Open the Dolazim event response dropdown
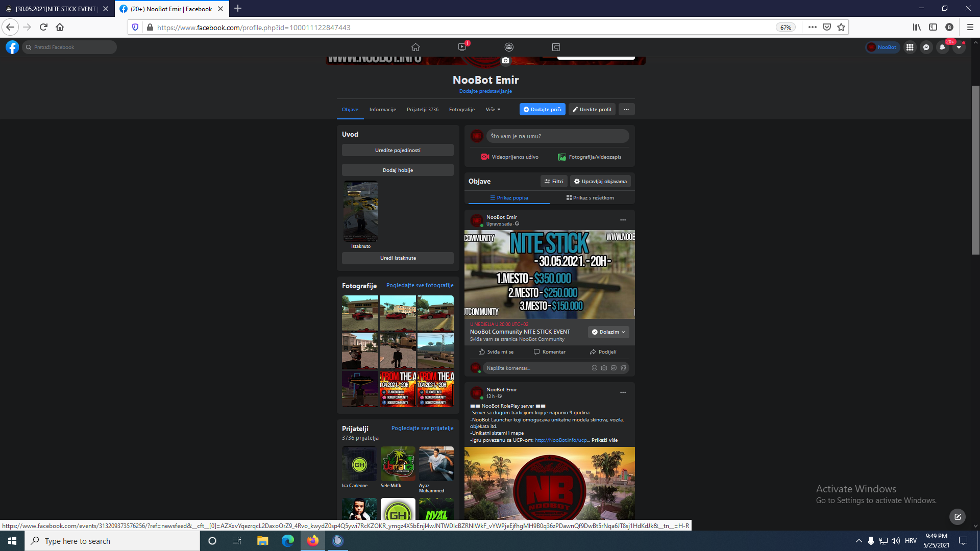The image size is (980, 551). (608, 332)
